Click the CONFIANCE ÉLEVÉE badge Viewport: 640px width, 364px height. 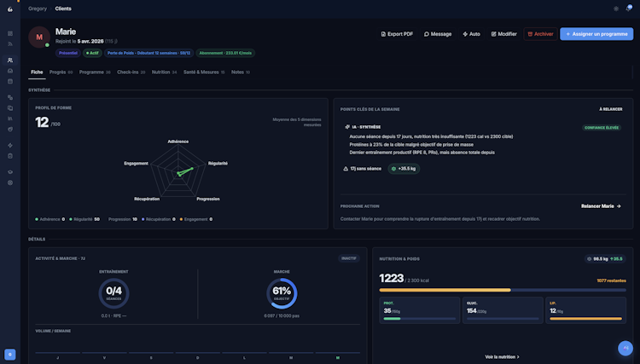(x=602, y=128)
